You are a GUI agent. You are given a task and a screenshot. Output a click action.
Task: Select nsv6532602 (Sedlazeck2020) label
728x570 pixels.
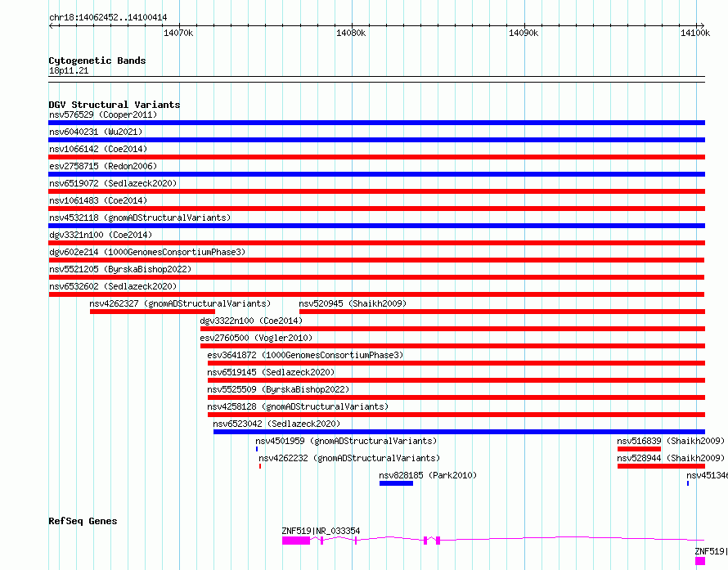pyautogui.click(x=113, y=286)
